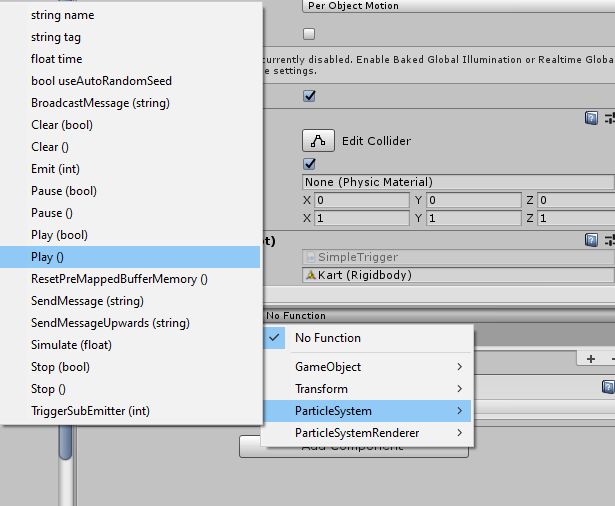This screenshot has height=506, width=615.
Task: Click the Size Z value field
Action: point(576,218)
